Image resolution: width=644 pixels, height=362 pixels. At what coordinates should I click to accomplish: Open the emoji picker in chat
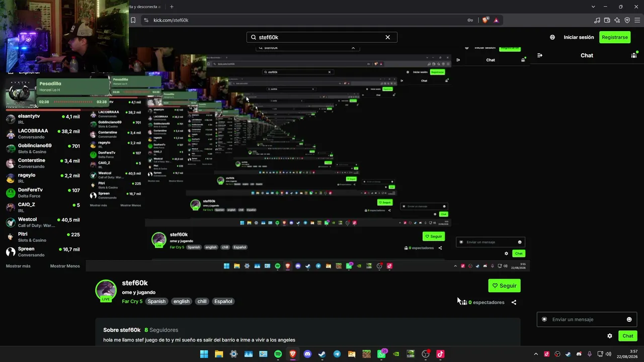point(629,319)
